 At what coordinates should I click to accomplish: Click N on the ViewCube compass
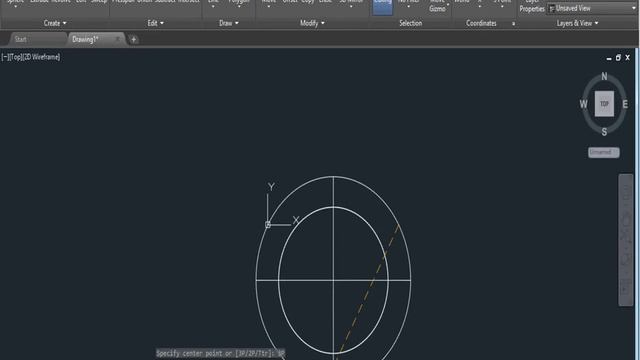604,76
